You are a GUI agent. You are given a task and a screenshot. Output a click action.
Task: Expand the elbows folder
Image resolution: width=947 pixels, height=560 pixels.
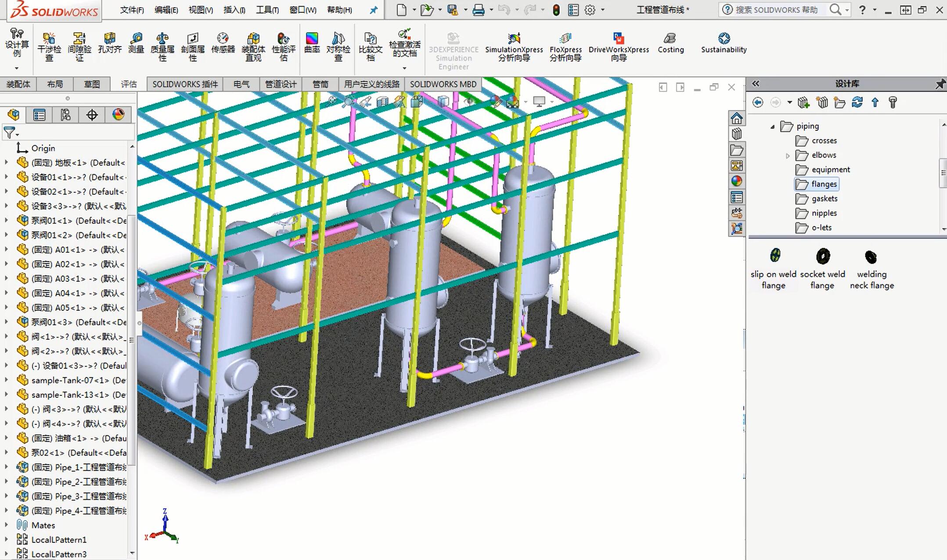point(788,155)
